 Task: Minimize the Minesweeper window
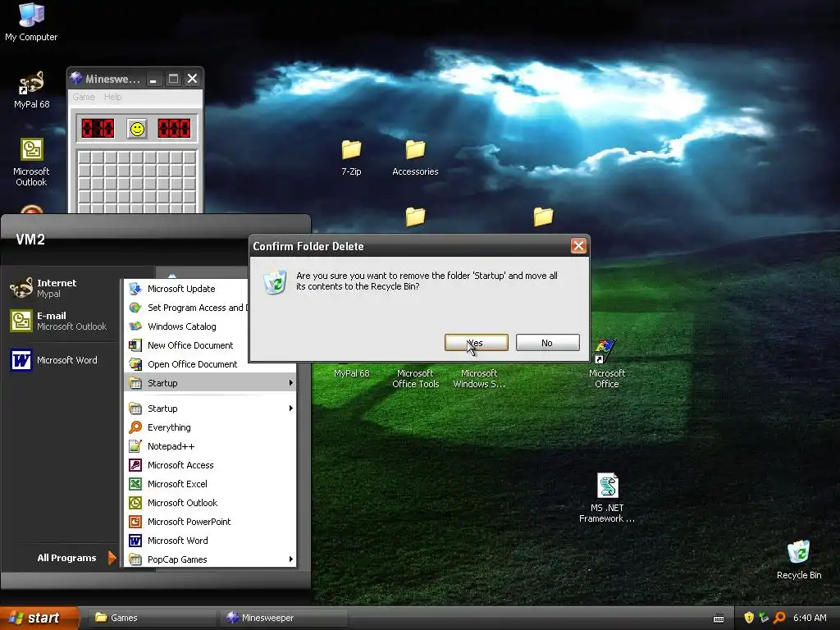click(153, 80)
